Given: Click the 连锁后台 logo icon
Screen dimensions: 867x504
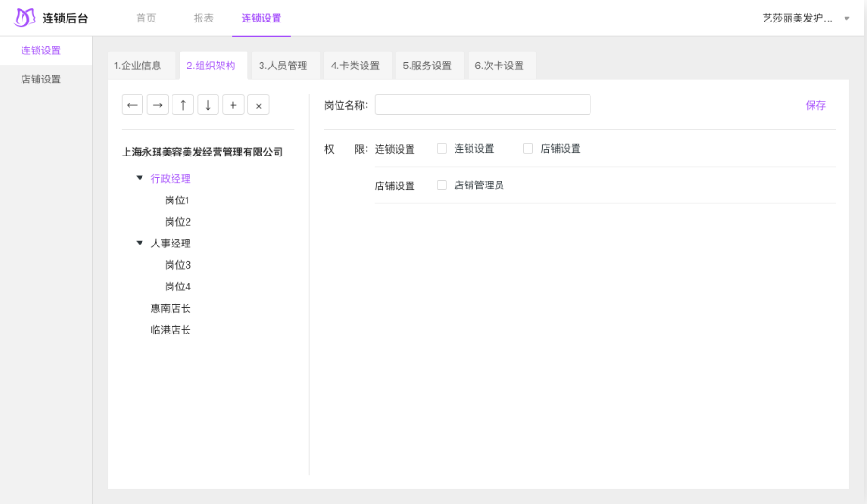Looking at the screenshot, I should point(24,18).
